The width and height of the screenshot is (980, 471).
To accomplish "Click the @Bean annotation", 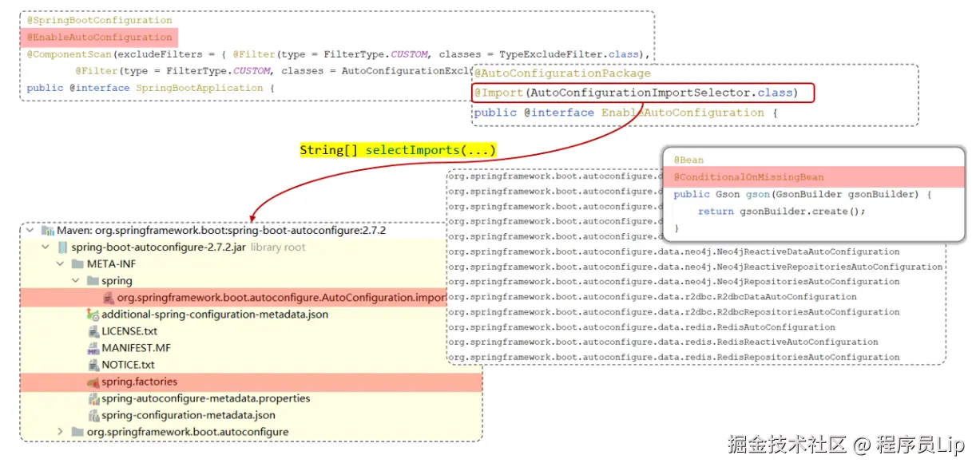I will point(688,160).
